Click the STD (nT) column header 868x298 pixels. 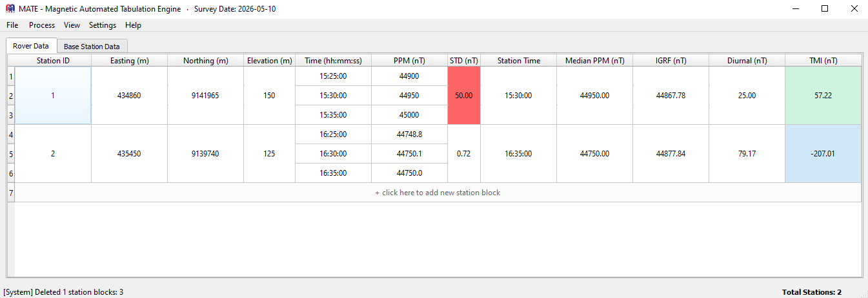pos(464,61)
